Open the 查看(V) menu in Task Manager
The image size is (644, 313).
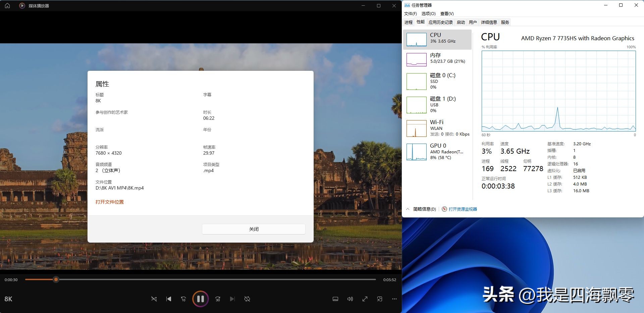pos(446,13)
